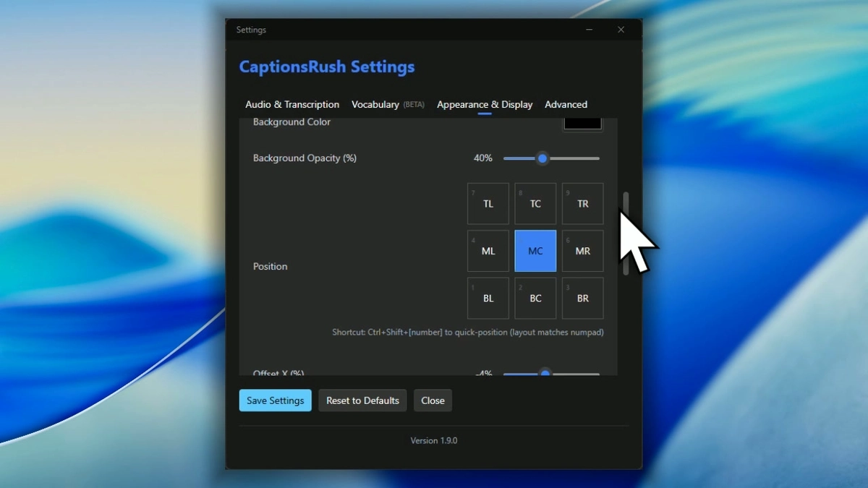This screenshot has width=868, height=488.
Task: Click the Version 1.9.0 text
Action: 434,440
